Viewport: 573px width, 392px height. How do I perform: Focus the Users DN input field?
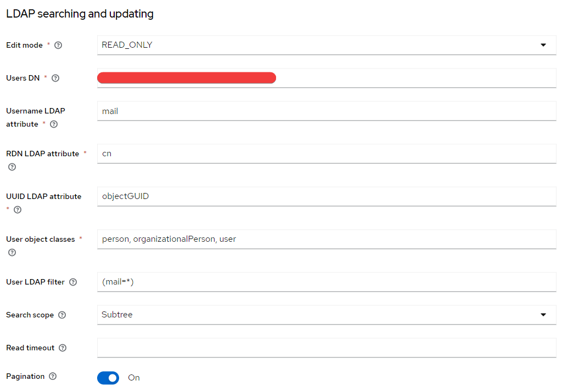click(x=327, y=78)
